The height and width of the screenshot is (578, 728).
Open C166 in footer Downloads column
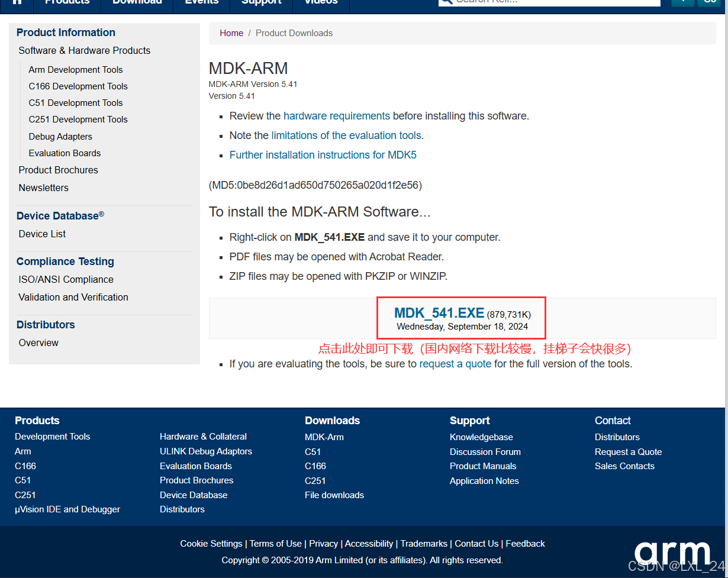coord(315,466)
